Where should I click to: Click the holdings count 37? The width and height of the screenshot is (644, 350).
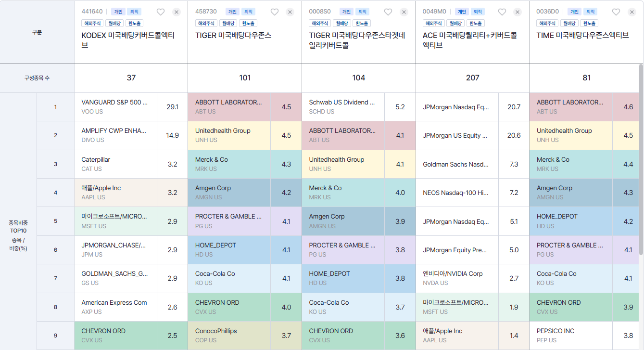coord(131,78)
